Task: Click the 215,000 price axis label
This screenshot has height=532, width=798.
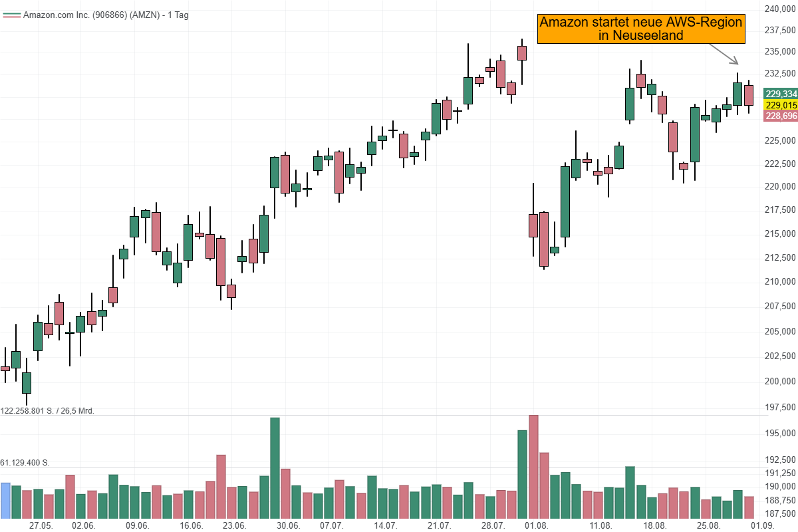Action: tap(781, 233)
